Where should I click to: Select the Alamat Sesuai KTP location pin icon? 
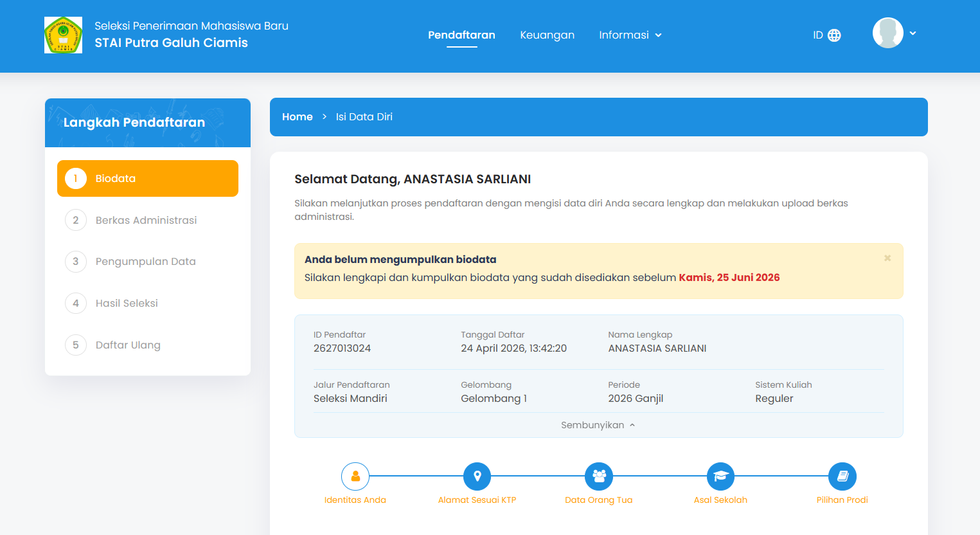pyautogui.click(x=477, y=476)
